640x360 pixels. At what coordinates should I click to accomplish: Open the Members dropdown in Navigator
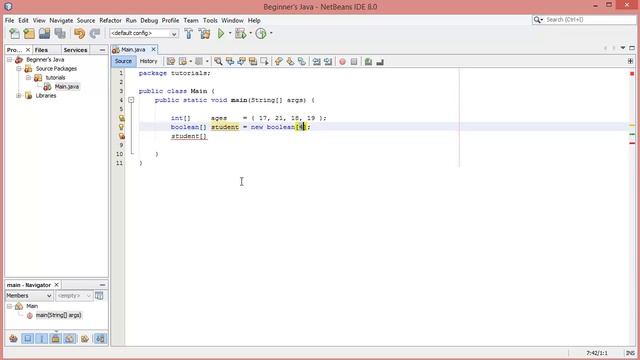click(29, 296)
